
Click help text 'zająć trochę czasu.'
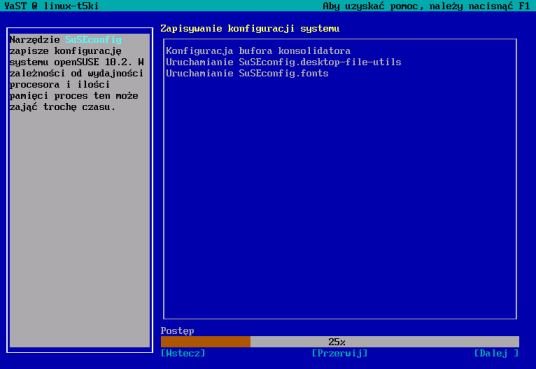tap(62, 107)
